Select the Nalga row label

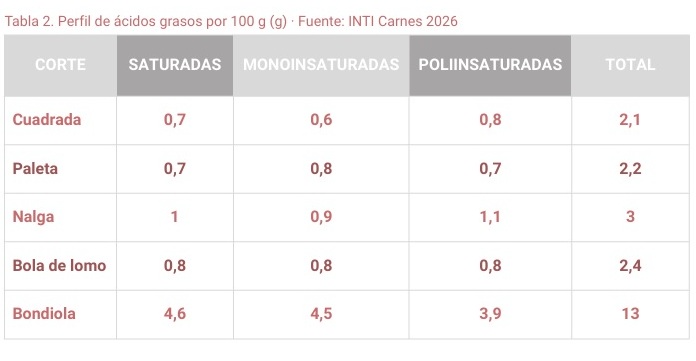33,217
